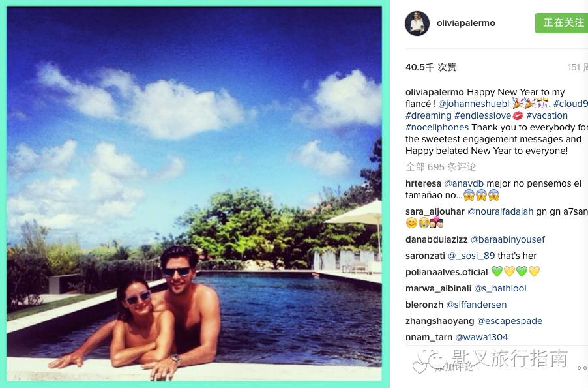The image size is (588, 388).
Task: Open the three-dot more options icon
Action: coord(582,368)
